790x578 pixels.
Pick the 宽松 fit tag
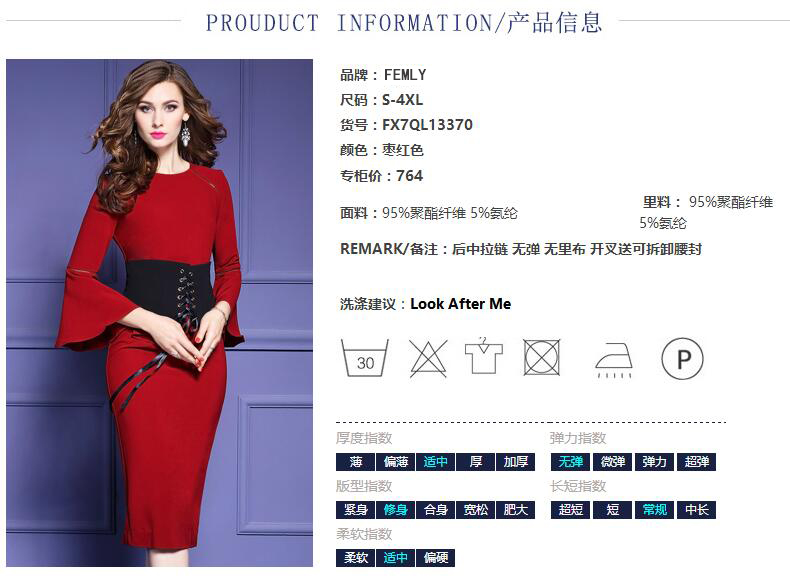476,510
